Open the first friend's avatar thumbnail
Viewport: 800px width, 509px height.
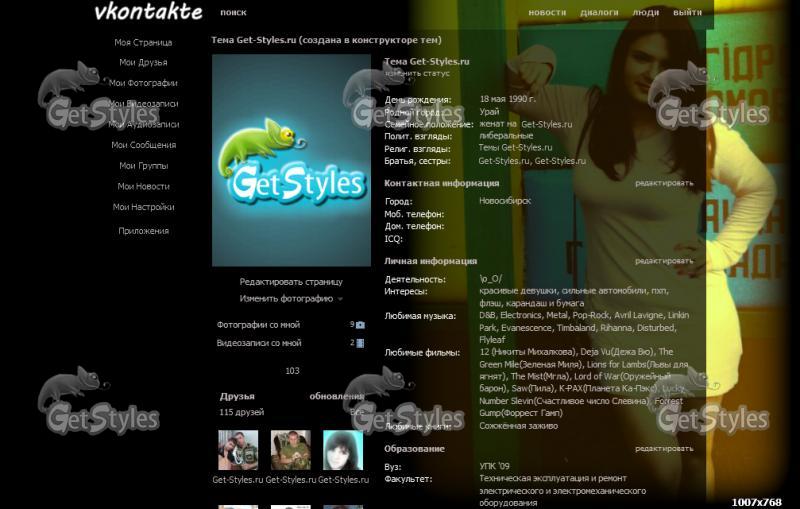click(238, 450)
